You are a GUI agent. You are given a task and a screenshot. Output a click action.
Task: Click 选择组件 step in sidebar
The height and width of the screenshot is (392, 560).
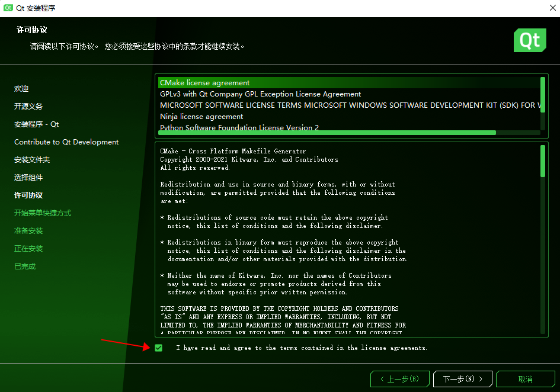pos(28,178)
